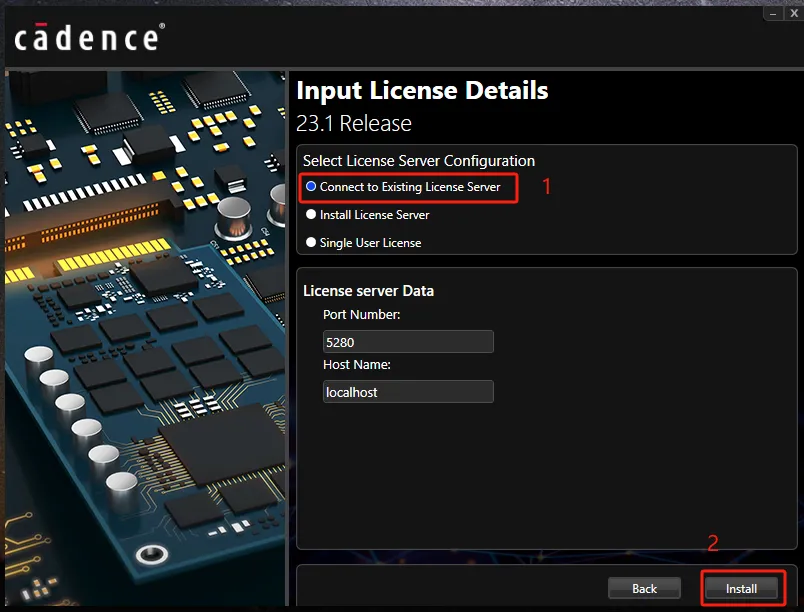Go back with the Back button

pos(645,588)
